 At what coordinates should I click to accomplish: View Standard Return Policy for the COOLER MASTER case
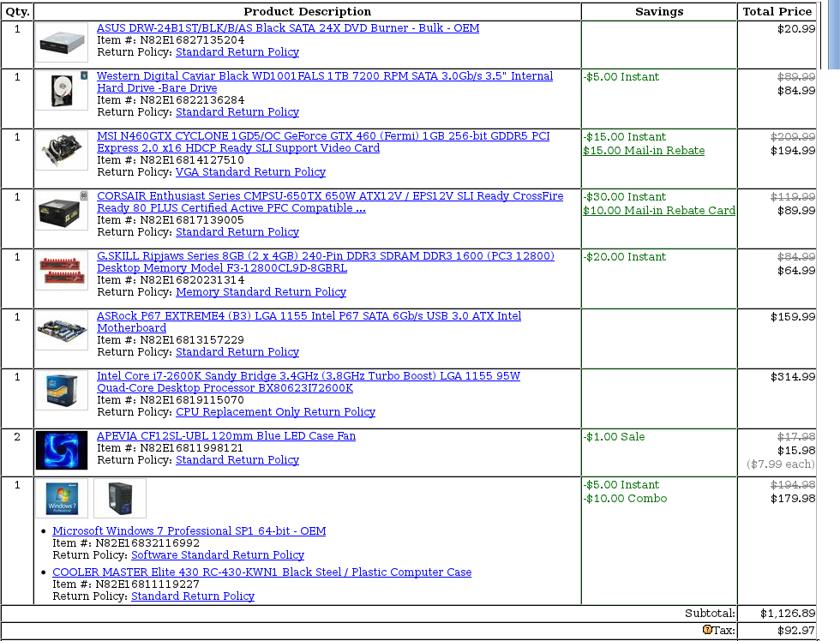coord(193,596)
